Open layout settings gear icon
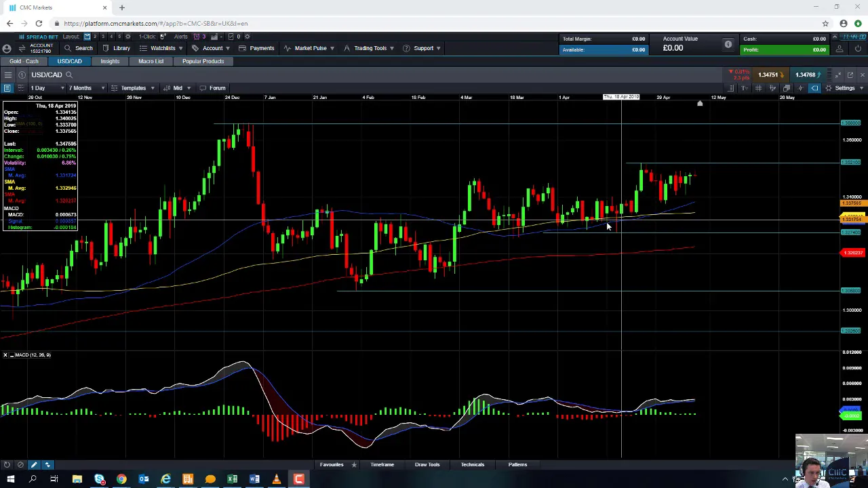Screen dimensions: 868x488 click(x=127, y=37)
